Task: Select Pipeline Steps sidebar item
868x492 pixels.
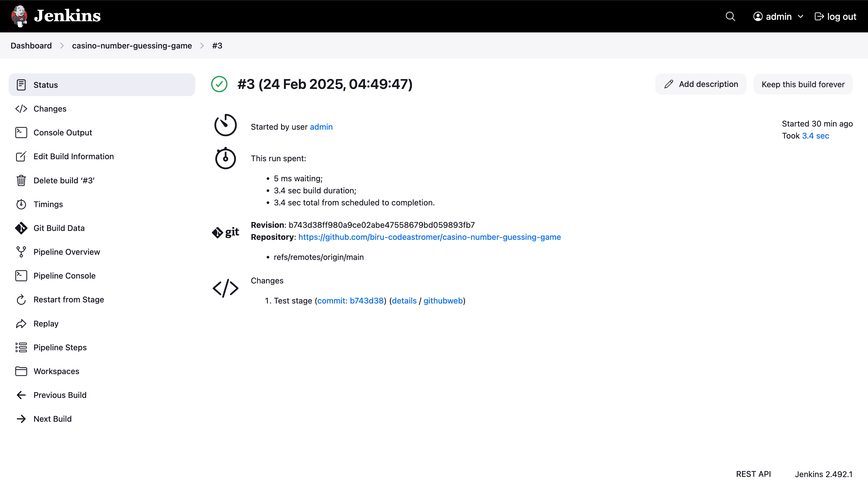Action: (60, 347)
